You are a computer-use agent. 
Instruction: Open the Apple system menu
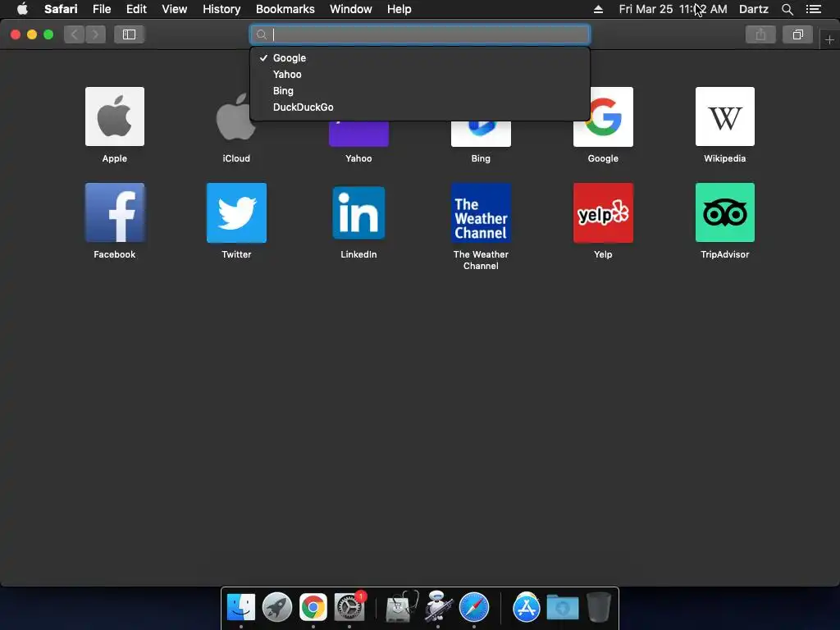point(22,9)
